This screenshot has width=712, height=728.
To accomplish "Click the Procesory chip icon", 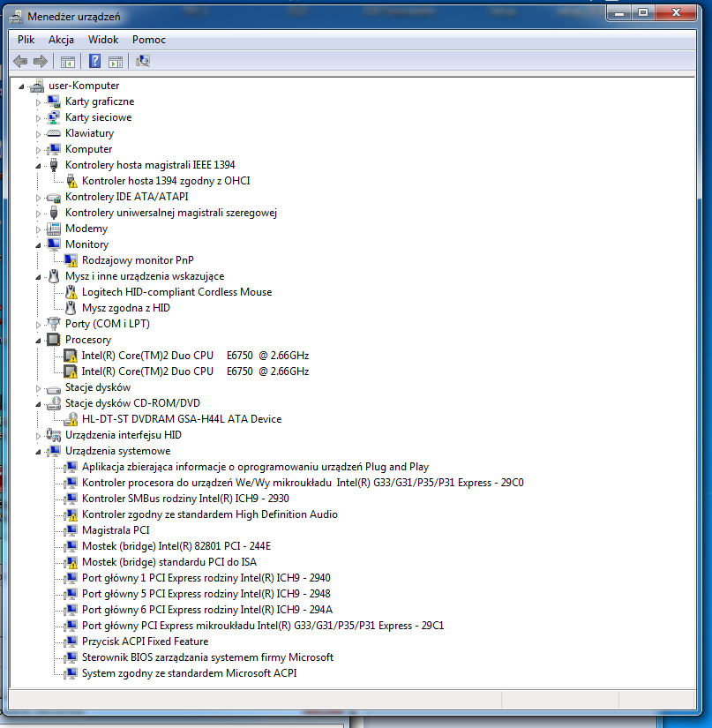I will pos(54,340).
